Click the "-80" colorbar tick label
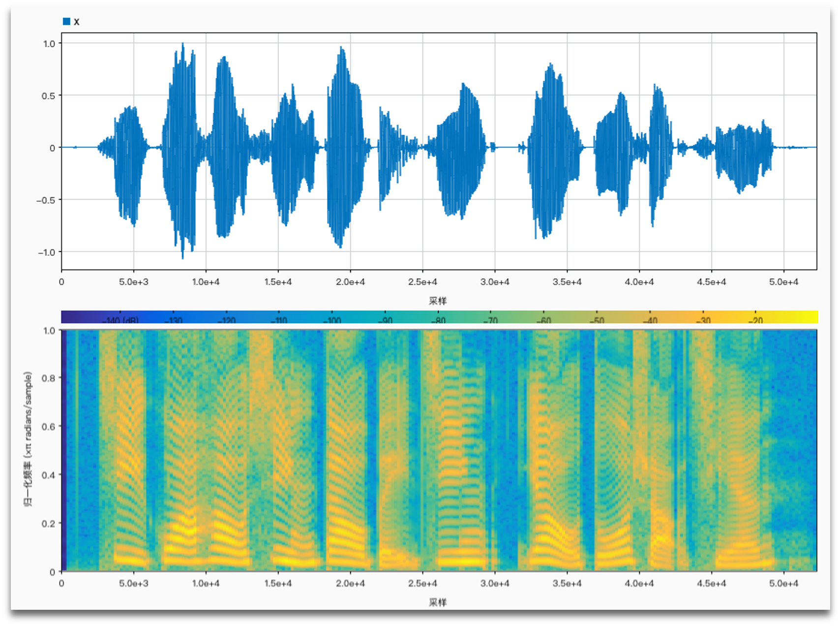This screenshot has width=840, height=626. click(x=438, y=320)
